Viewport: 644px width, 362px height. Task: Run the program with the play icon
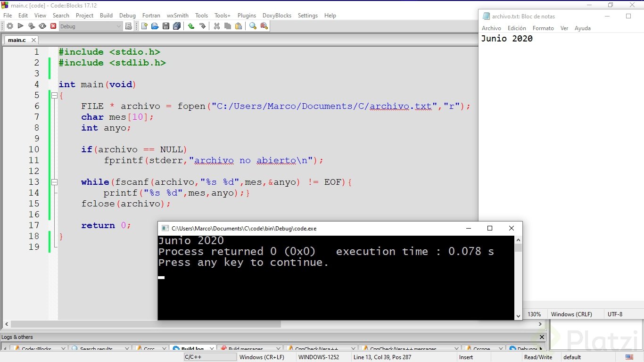tap(20, 26)
